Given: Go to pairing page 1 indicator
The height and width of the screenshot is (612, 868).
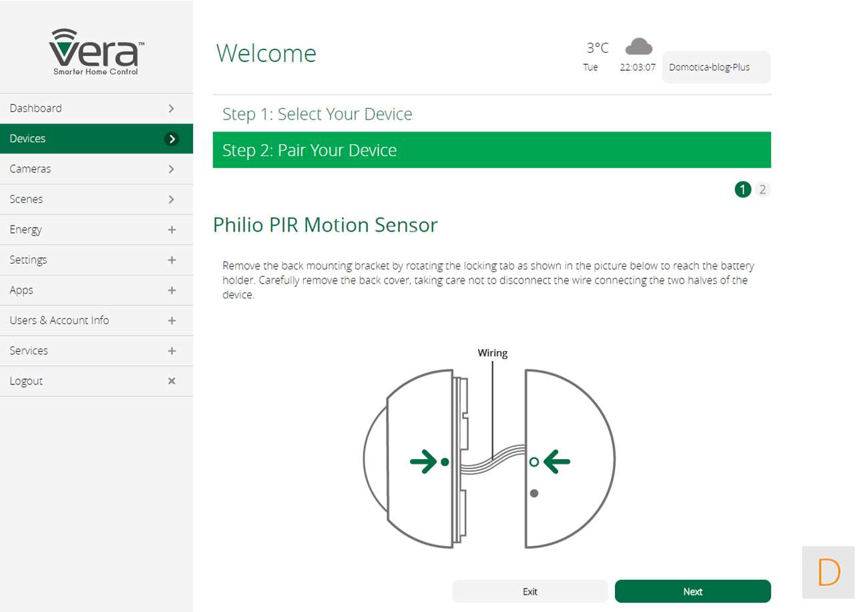Looking at the screenshot, I should (x=743, y=190).
